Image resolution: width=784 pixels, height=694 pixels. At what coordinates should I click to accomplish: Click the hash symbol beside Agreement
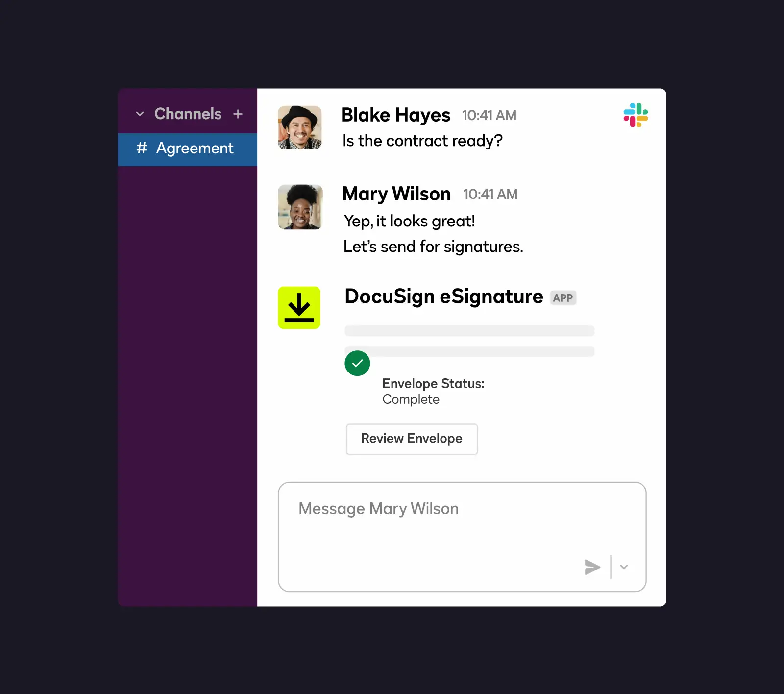pos(142,148)
